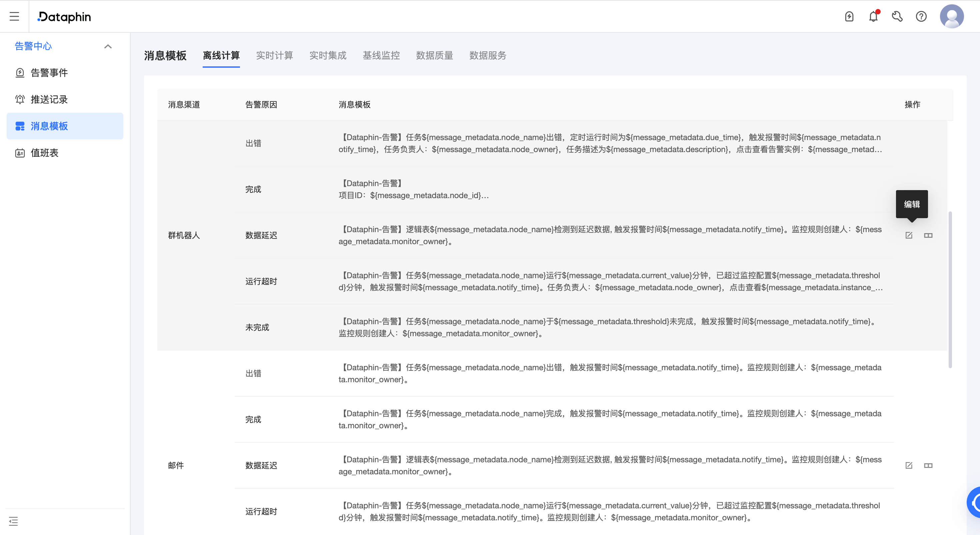Edit the group robot template row

909,235
